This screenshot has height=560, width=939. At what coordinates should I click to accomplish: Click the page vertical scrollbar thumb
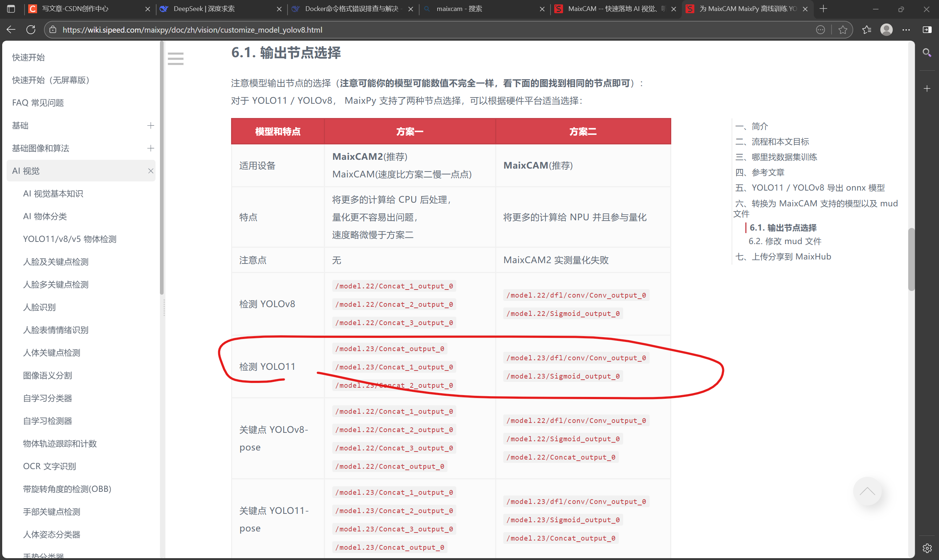911,259
